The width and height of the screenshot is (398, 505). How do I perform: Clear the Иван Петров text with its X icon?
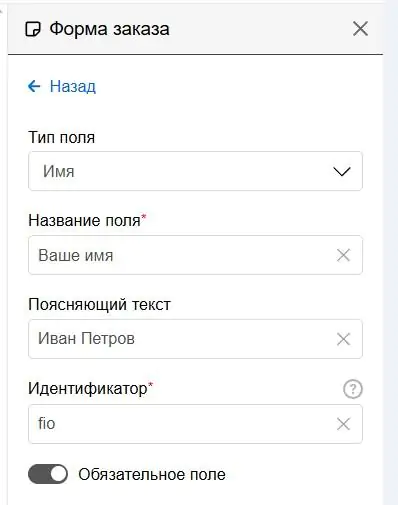(x=343, y=339)
